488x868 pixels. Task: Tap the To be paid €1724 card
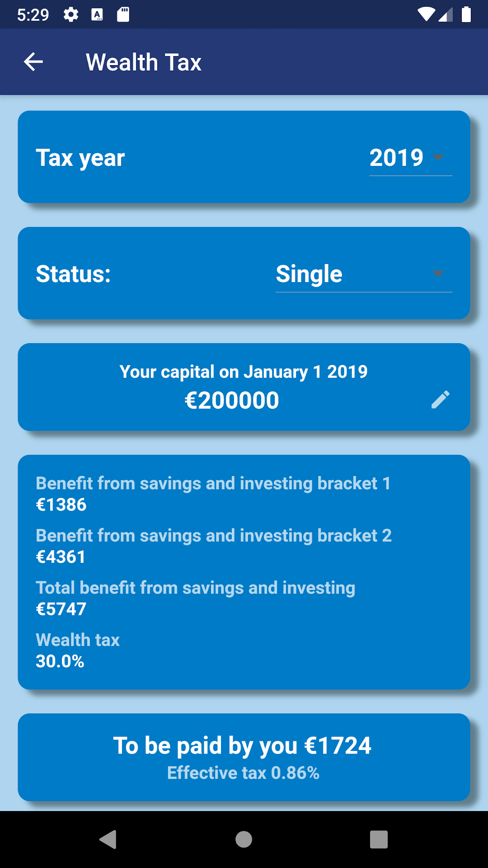tap(244, 757)
